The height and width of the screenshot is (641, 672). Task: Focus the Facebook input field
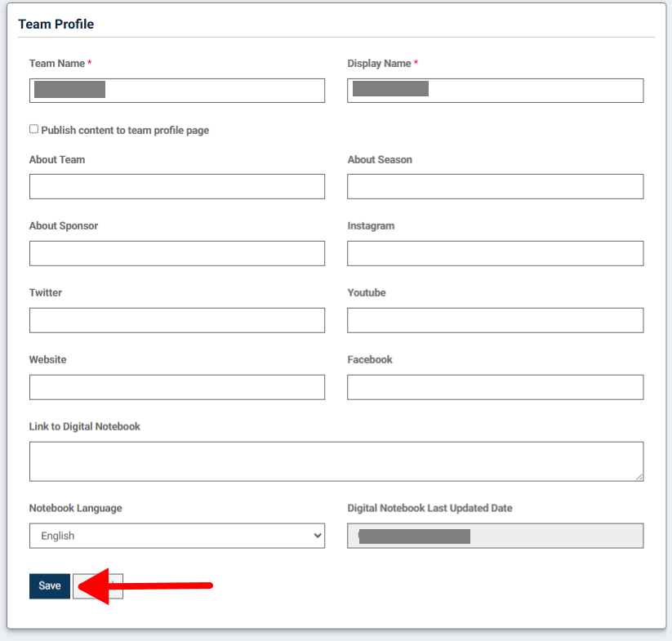pos(496,387)
